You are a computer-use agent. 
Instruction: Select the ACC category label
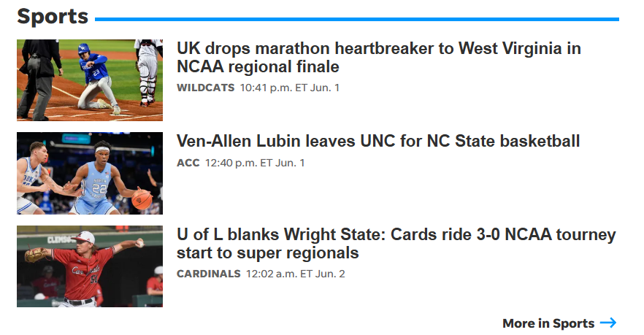click(x=188, y=162)
